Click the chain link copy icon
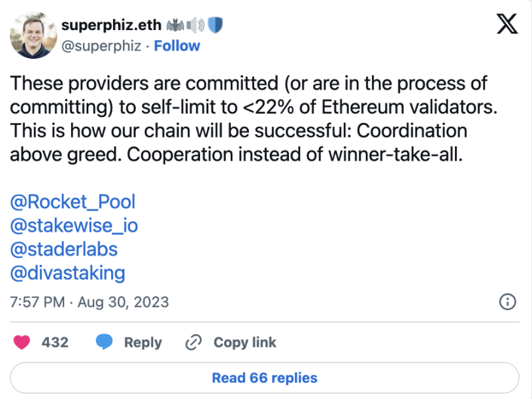 (193, 342)
